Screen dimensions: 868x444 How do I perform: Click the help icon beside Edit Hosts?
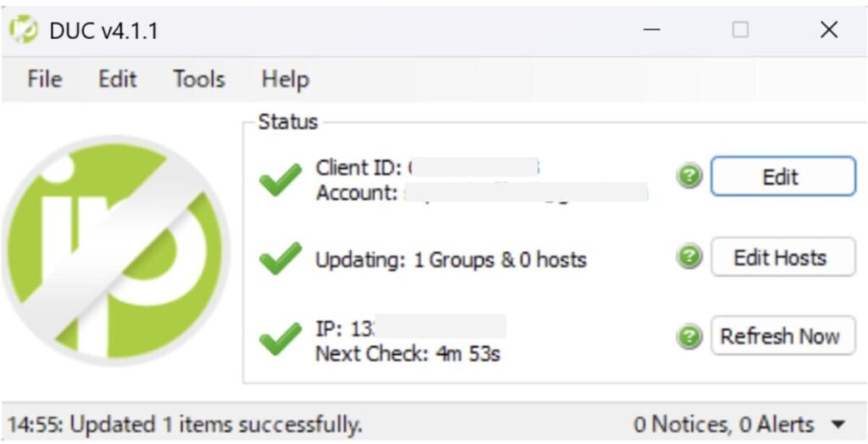(690, 258)
